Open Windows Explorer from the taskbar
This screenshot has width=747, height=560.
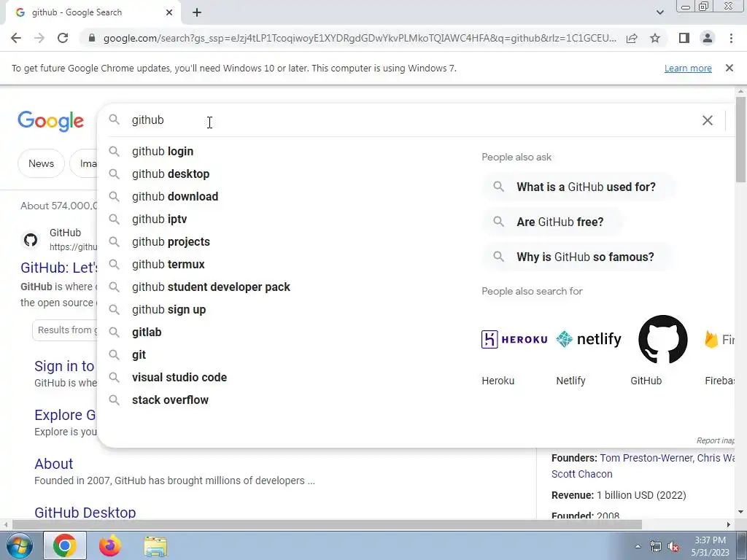coord(156,546)
